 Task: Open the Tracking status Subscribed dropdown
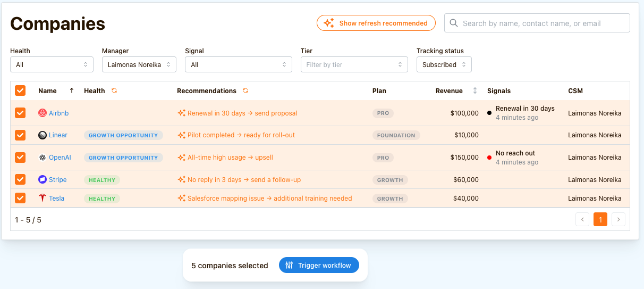coord(444,65)
